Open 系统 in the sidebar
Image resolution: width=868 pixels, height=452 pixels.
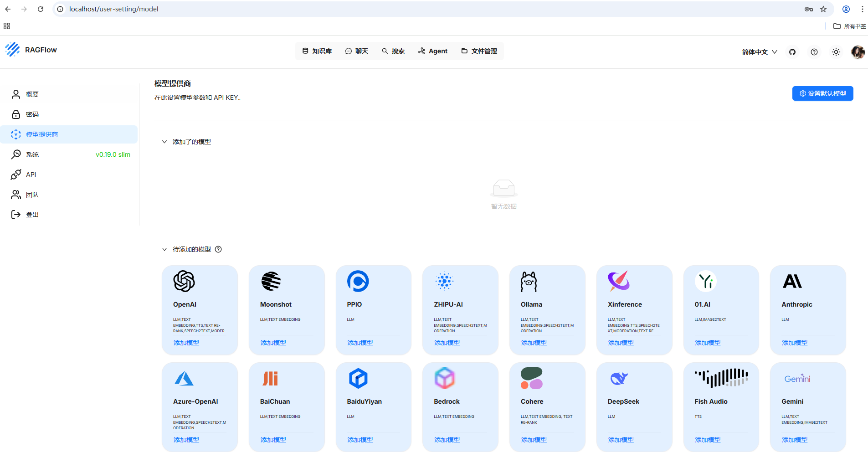(69, 154)
